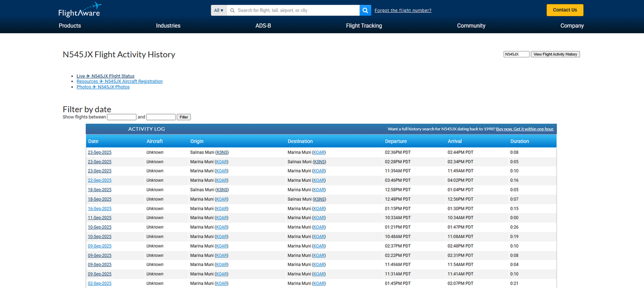Click the 04:02PM PDT arrival cell
Viewport: 644px width, 288px height.
(460, 181)
